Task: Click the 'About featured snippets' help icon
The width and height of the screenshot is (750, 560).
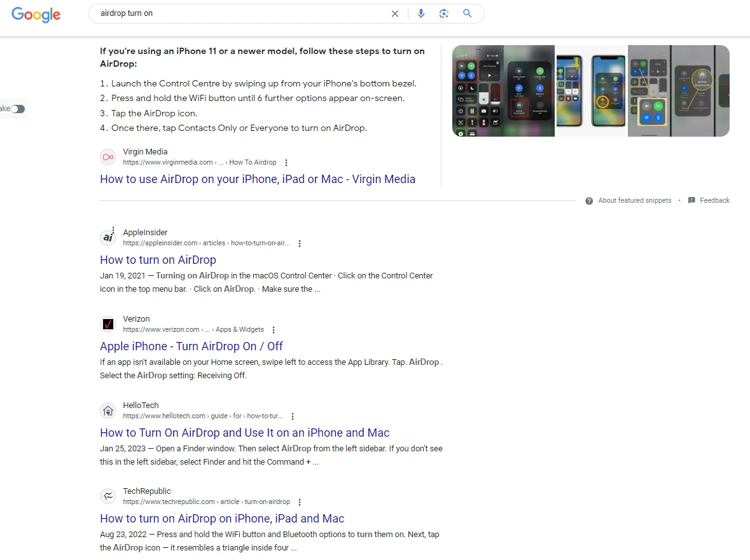Action: (x=589, y=201)
